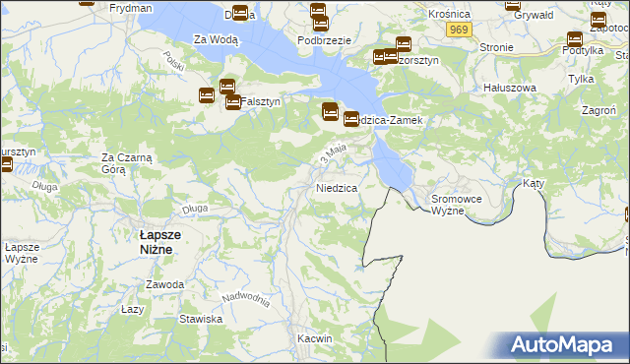Screen dimensions: 630x364
Task: Select the hotel icon above Podtylka
Action: pyautogui.click(x=575, y=39)
